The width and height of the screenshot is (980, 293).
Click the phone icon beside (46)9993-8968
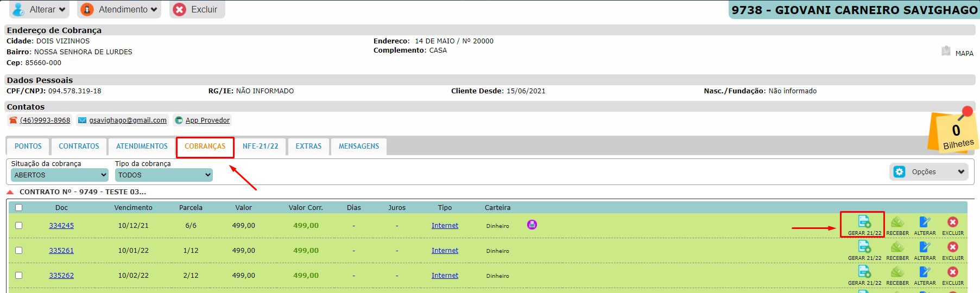coord(14,120)
